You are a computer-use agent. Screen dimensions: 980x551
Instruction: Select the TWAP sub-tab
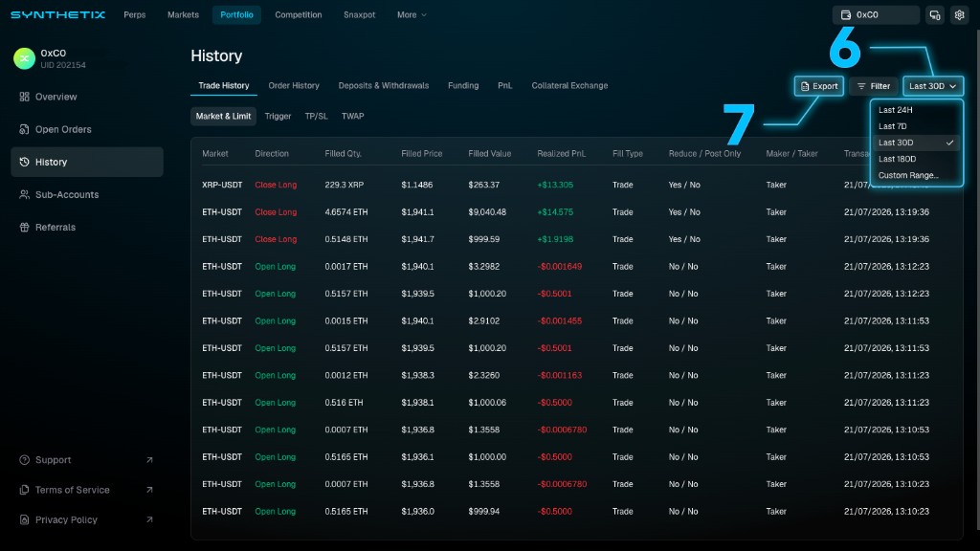pos(353,116)
